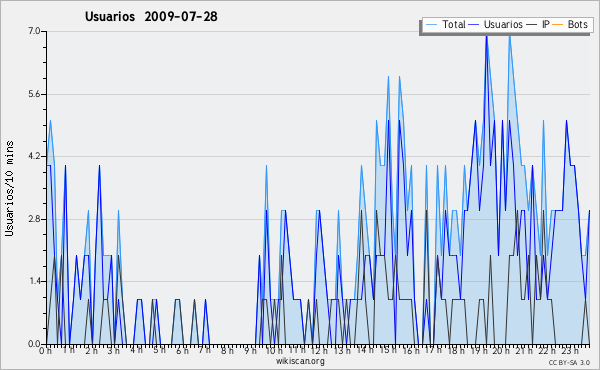The height and width of the screenshot is (370, 600).
Task: Click the y-axis value '4.2'
Action: point(34,156)
